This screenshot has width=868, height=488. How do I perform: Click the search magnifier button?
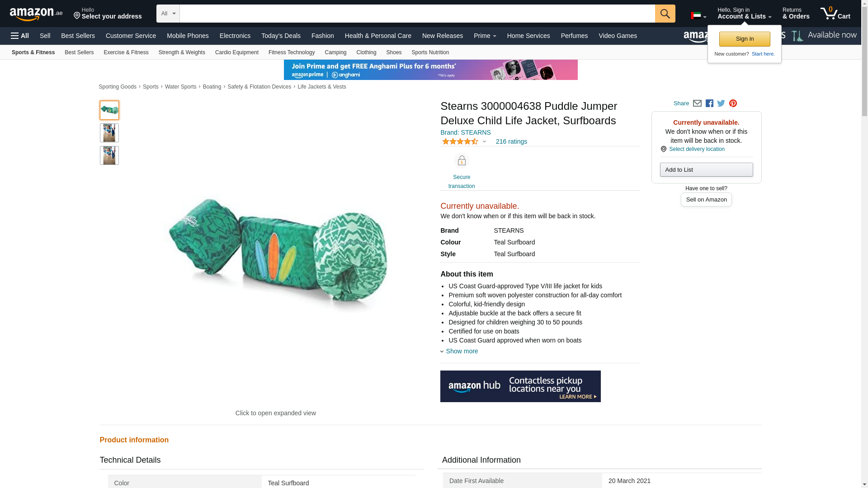pos(665,14)
